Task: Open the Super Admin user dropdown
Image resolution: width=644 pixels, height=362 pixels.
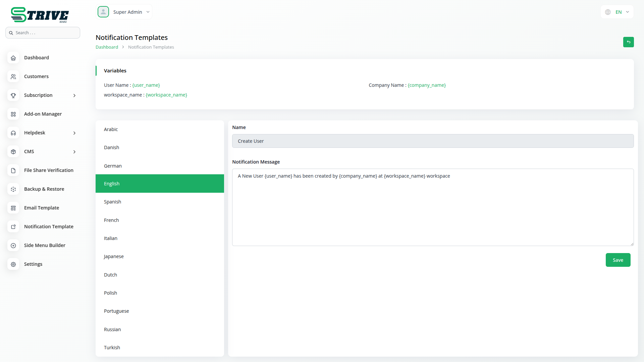Action: point(124,12)
